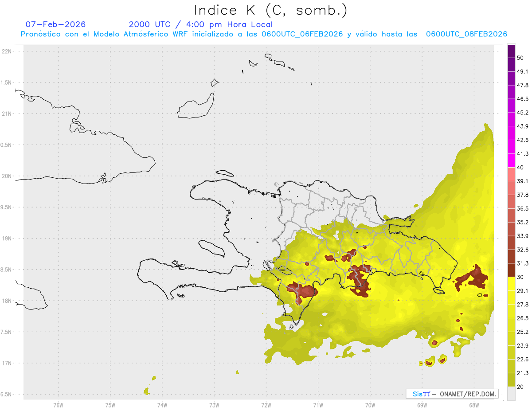Click the longitude label '76W'
532x411 pixels.
pos(58,405)
